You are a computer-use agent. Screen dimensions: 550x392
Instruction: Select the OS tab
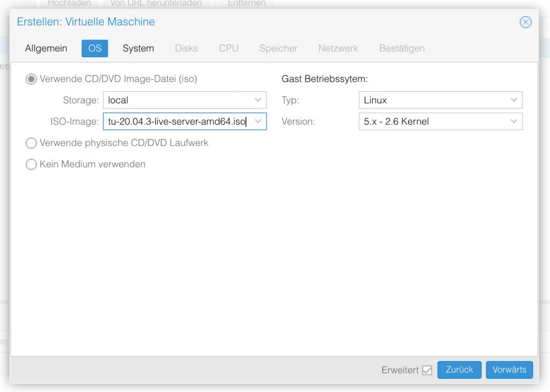coord(95,48)
